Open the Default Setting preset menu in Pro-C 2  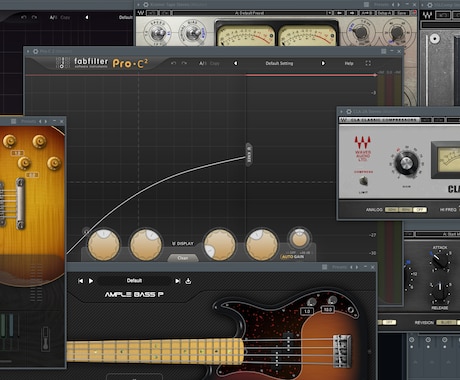coord(279,63)
